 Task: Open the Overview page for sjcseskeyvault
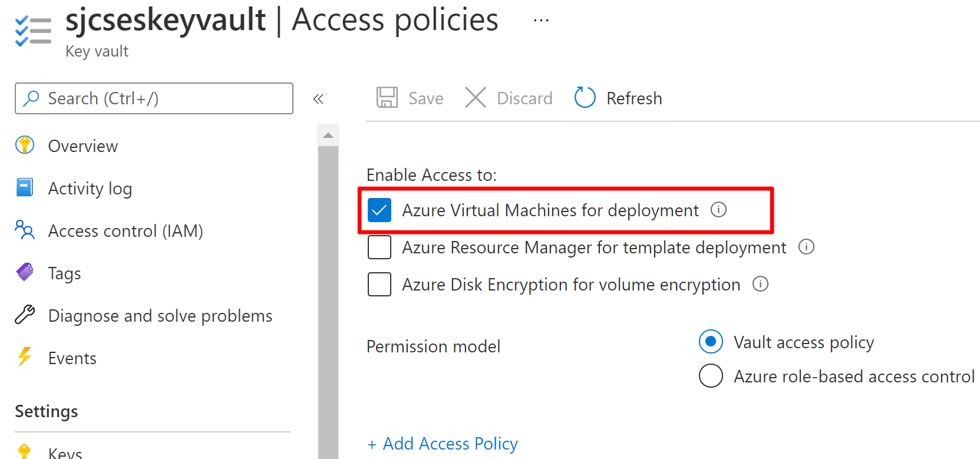[83, 146]
